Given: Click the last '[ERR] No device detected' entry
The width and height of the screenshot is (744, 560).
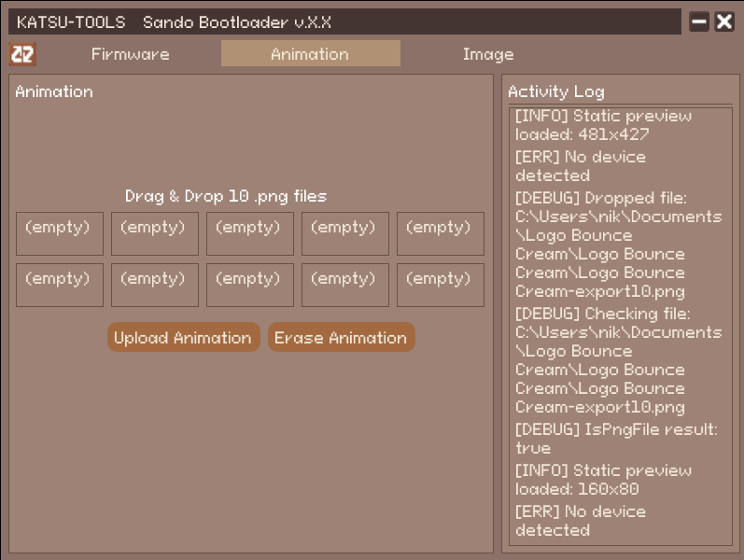Looking at the screenshot, I should [581, 521].
